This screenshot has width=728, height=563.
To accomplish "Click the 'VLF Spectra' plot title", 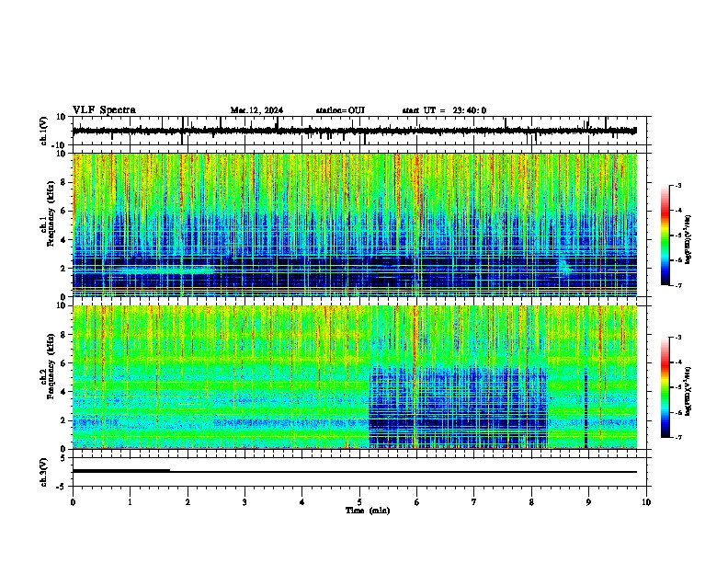I will [x=104, y=110].
